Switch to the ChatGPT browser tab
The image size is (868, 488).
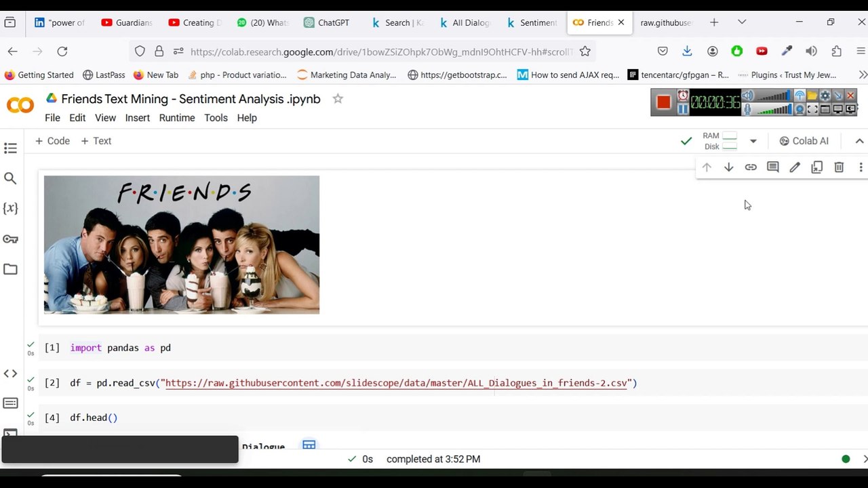(x=327, y=22)
